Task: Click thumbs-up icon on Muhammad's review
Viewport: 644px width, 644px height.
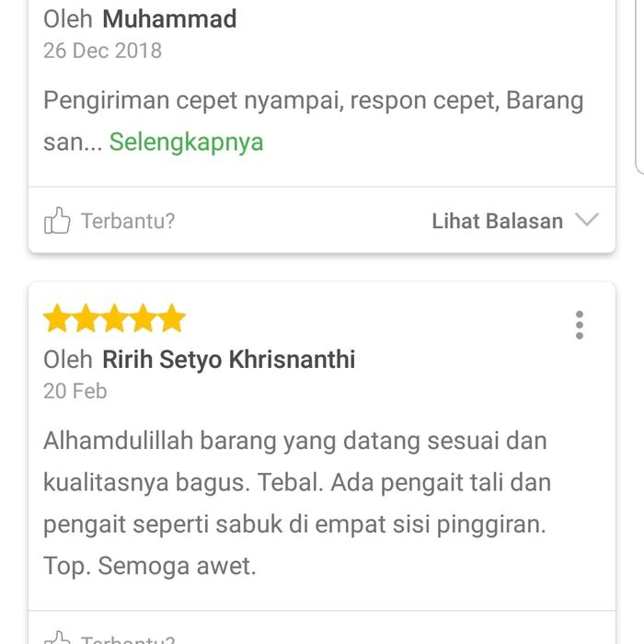Action: tap(57, 221)
